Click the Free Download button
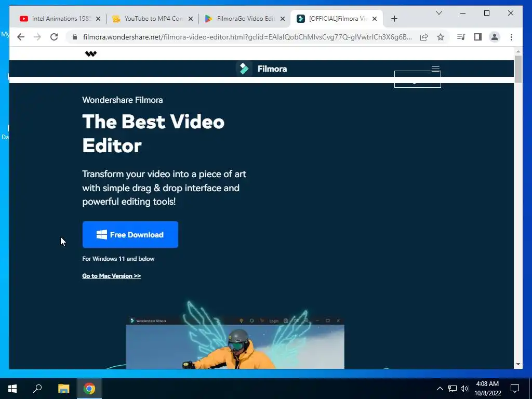 coord(130,234)
